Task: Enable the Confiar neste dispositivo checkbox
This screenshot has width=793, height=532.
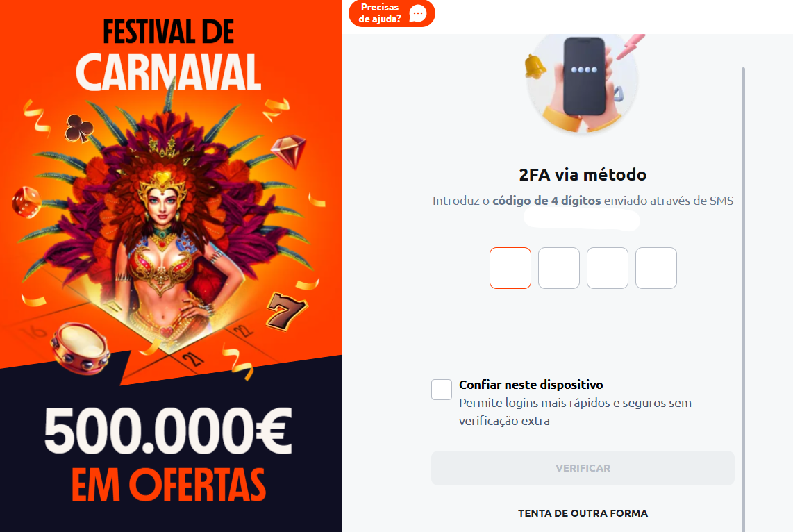Action: click(x=442, y=390)
